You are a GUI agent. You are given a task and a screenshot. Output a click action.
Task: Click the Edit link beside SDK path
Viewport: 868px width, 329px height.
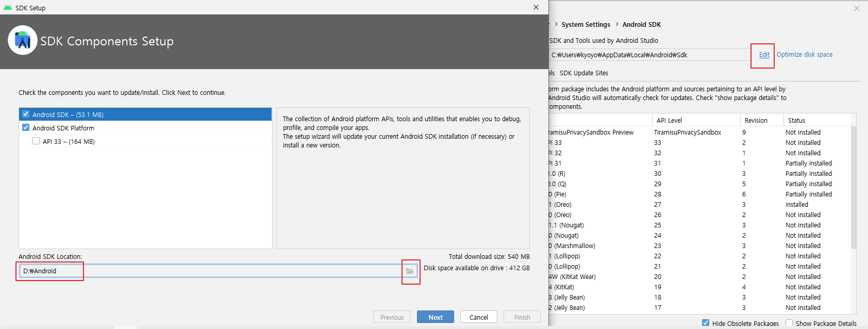click(x=764, y=55)
